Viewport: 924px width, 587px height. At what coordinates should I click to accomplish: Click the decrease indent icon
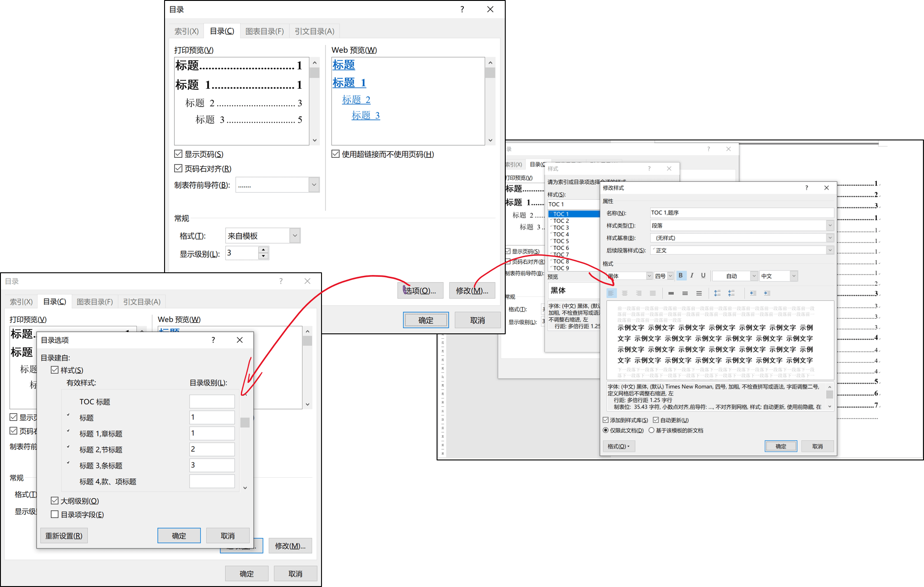[753, 293]
